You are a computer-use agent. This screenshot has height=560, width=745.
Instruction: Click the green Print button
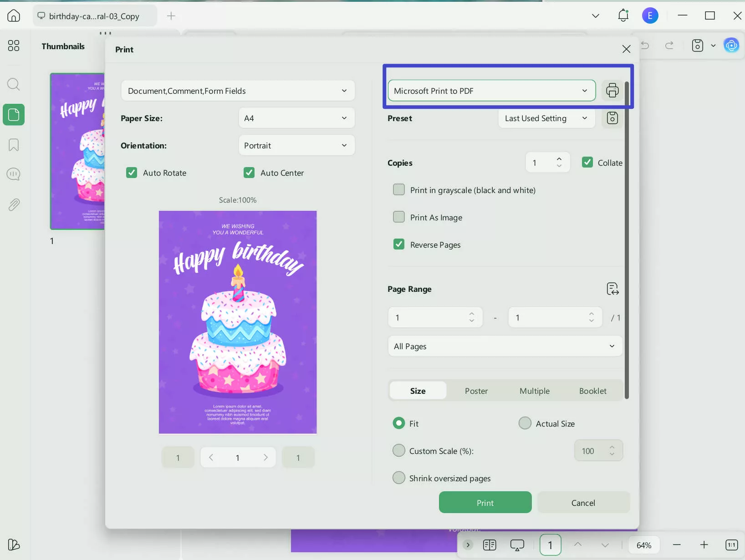pyautogui.click(x=485, y=503)
